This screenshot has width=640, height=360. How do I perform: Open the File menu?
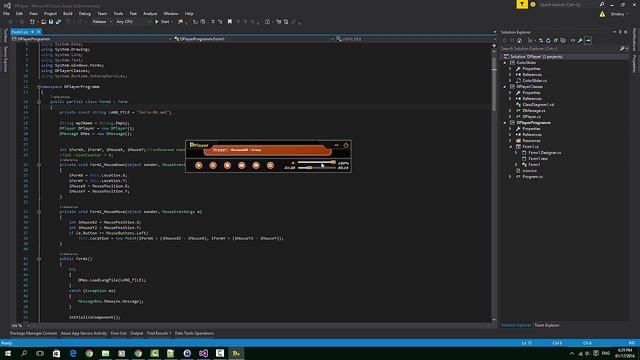(6, 13)
